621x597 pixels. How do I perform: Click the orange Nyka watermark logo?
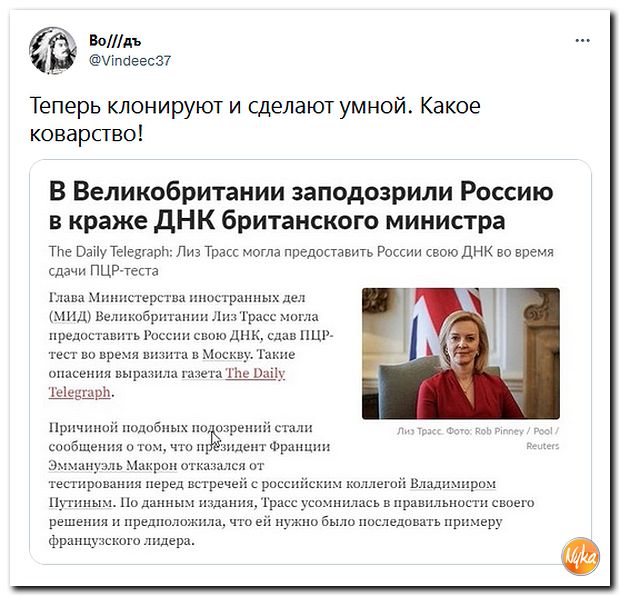pyautogui.click(x=580, y=557)
